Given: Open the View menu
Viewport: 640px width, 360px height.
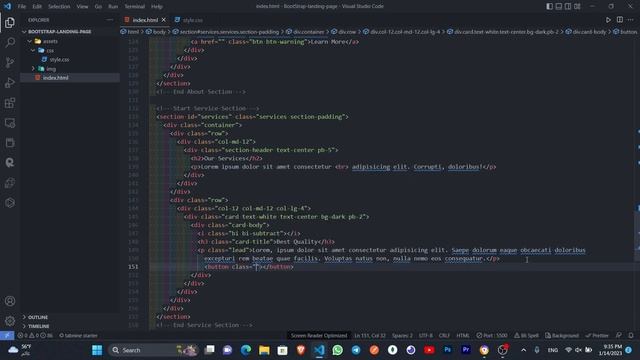Looking at the screenshot, I should tap(82, 7).
